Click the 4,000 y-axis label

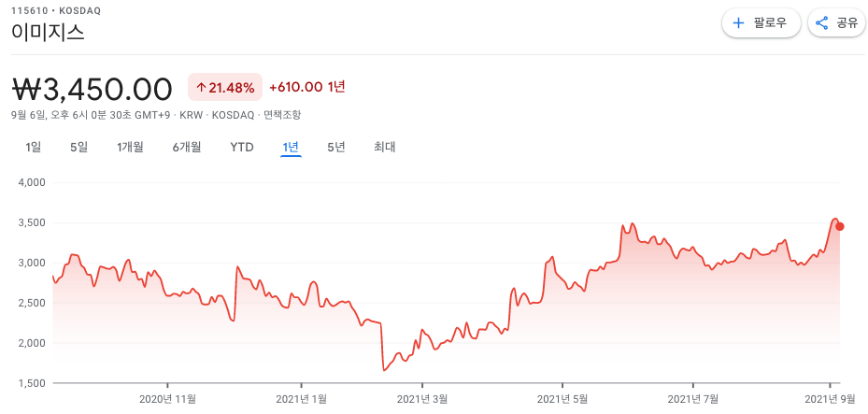click(x=34, y=182)
